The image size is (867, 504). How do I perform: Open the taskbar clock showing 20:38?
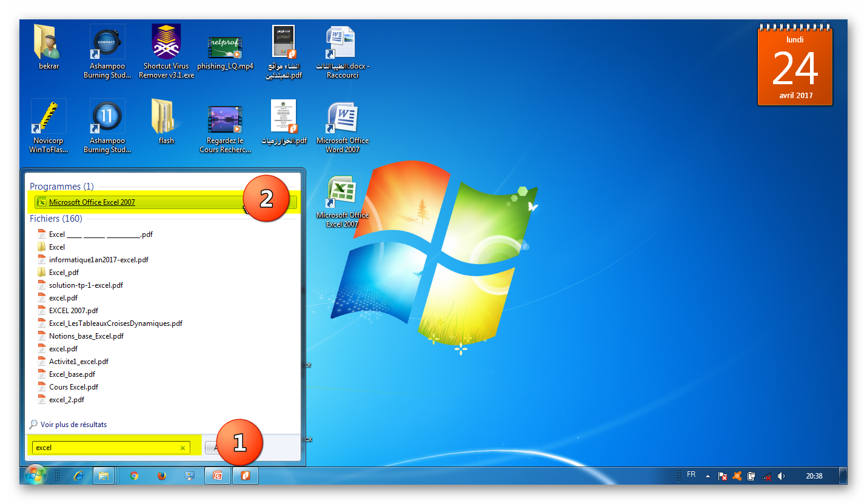[814, 476]
